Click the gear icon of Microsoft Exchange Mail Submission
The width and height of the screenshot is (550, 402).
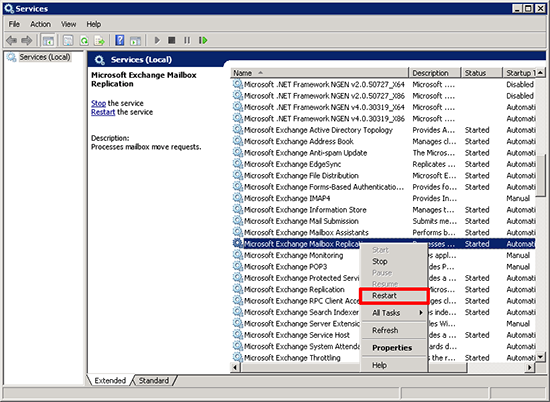click(x=238, y=221)
